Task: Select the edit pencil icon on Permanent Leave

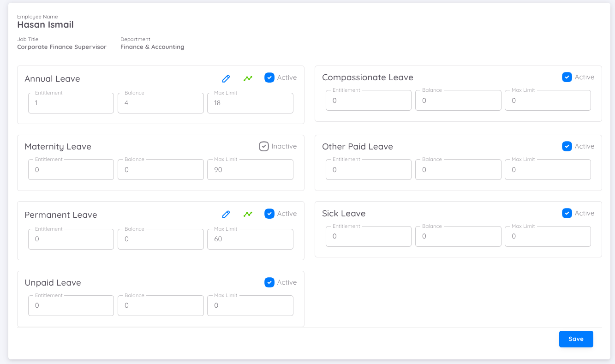Action: coord(226,214)
